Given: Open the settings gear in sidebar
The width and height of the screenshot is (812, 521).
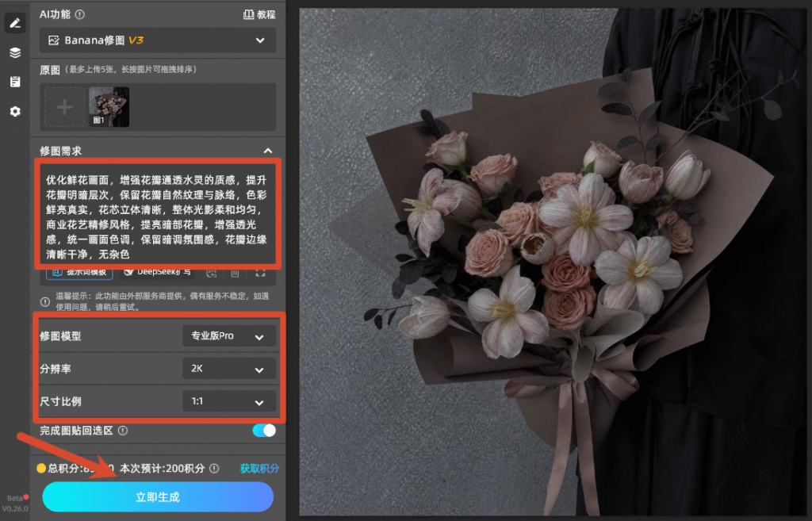Looking at the screenshot, I should [15, 111].
